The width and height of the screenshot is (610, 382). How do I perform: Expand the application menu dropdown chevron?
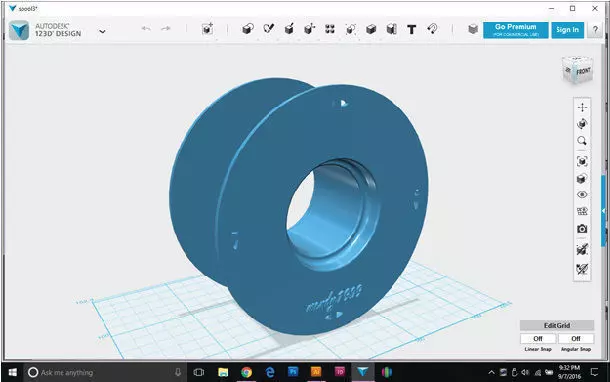[x=102, y=31]
